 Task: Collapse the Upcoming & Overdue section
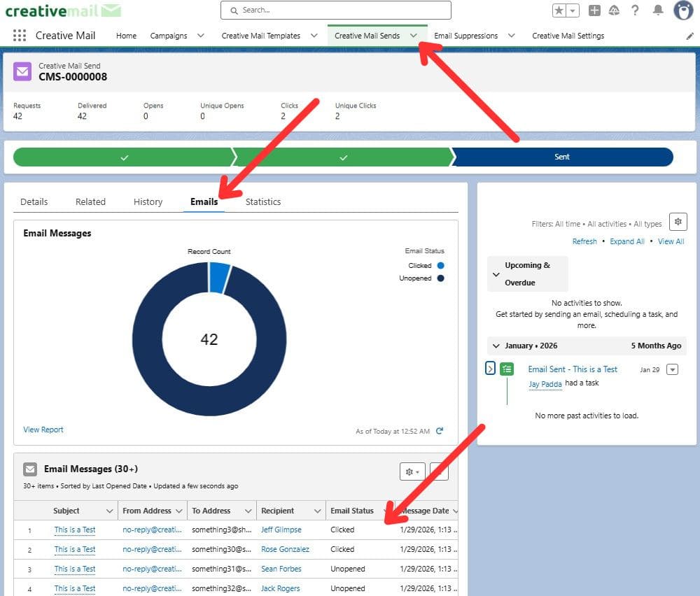point(496,274)
